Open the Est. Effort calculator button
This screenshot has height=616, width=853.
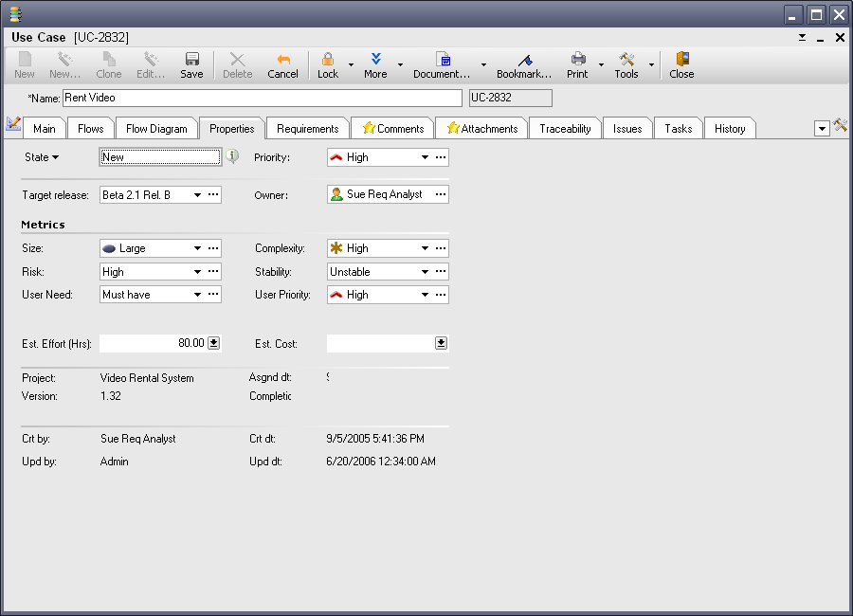pyautogui.click(x=214, y=343)
